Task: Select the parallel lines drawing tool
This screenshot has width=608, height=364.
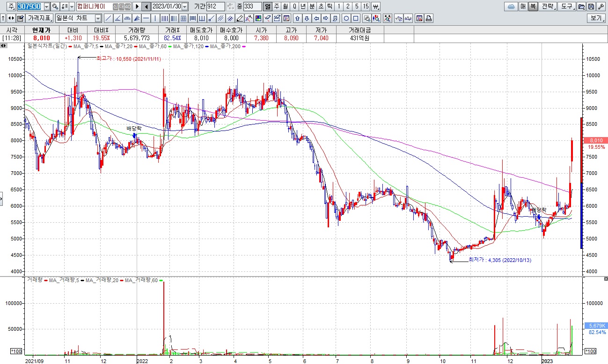Action: 221,18
